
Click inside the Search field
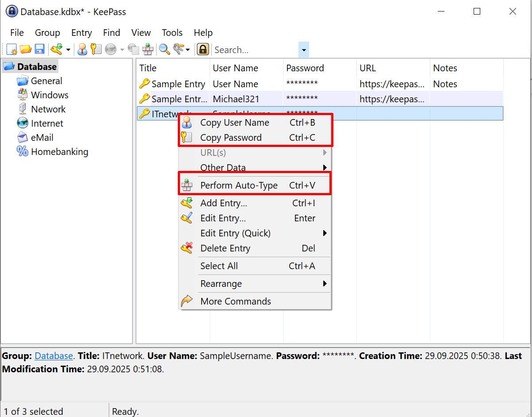(x=248, y=50)
